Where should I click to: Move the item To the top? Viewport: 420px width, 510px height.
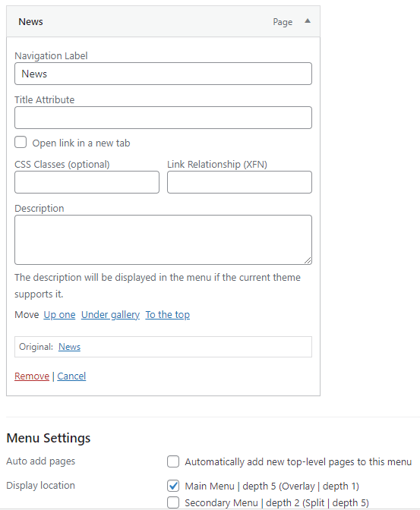point(168,315)
